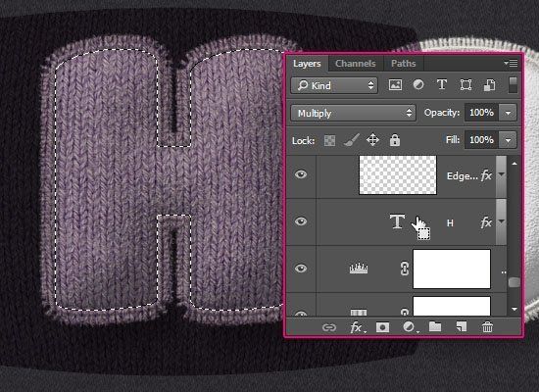The width and height of the screenshot is (539, 392).
Task: Create a new layer
Action: 462,326
